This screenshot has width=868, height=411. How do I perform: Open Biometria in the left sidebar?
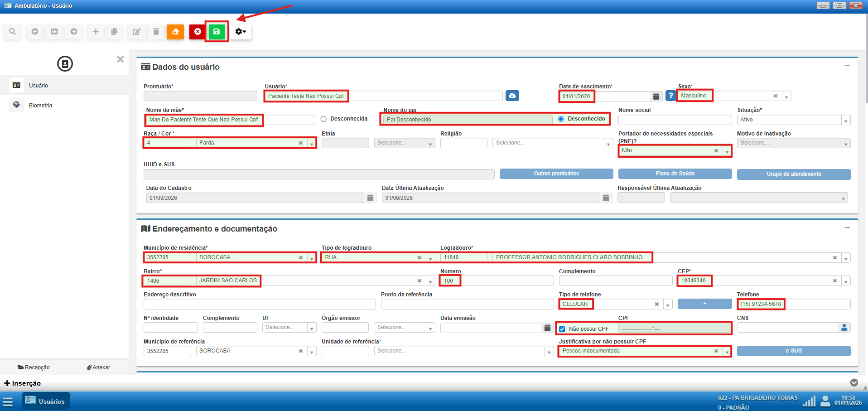click(64, 105)
